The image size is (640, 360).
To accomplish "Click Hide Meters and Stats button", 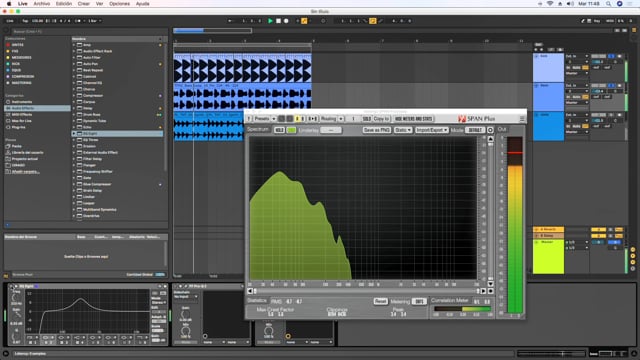I will click(413, 119).
